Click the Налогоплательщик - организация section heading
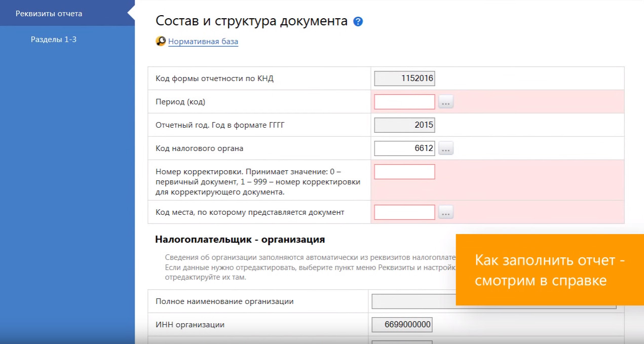 click(x=240, y=239)
